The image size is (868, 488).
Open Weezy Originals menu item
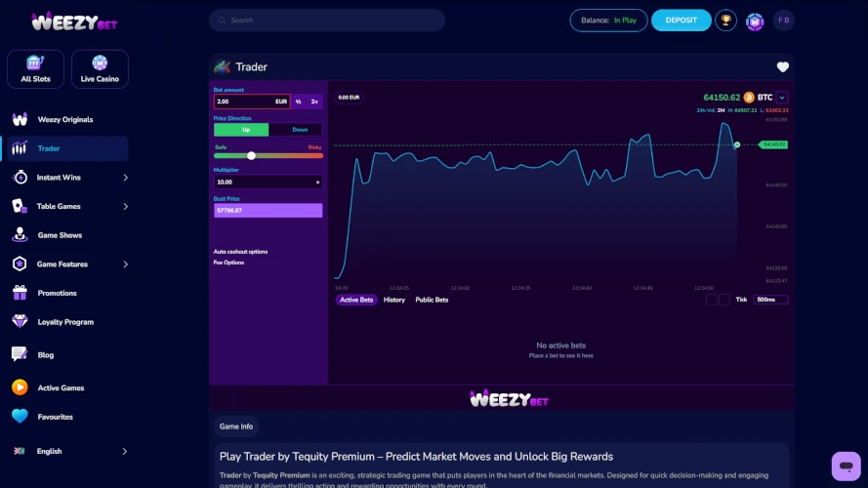point(65,119)
